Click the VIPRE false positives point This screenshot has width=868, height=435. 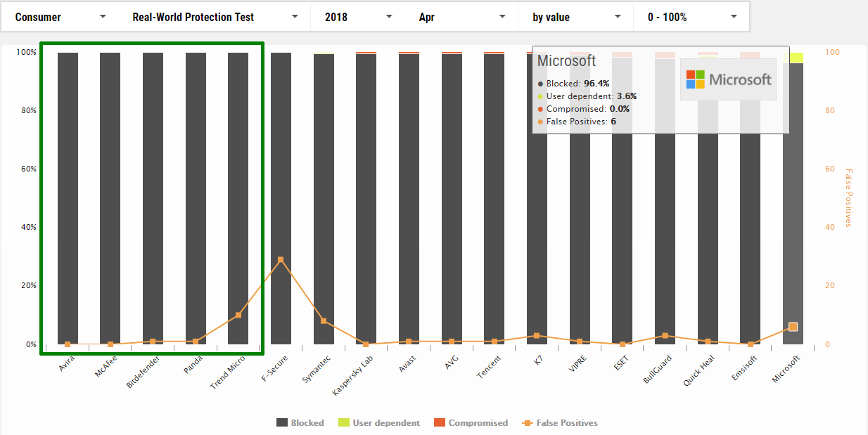(580, 342)
